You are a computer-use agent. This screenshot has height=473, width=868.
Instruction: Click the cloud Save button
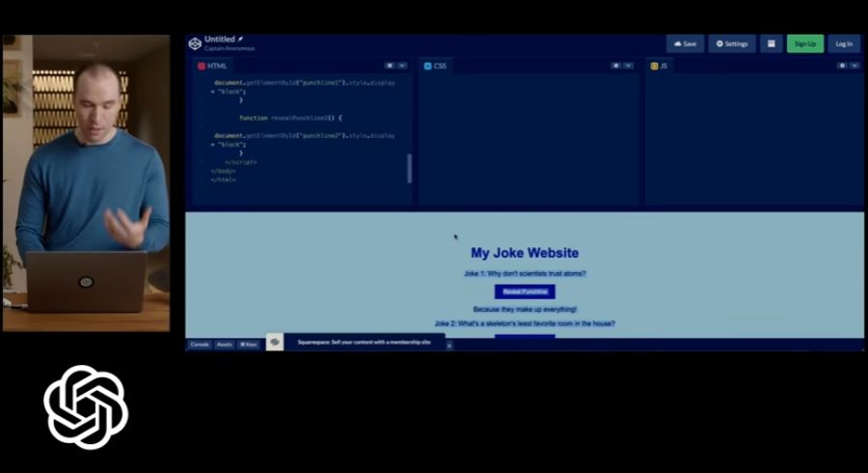[x=686, y=43]
